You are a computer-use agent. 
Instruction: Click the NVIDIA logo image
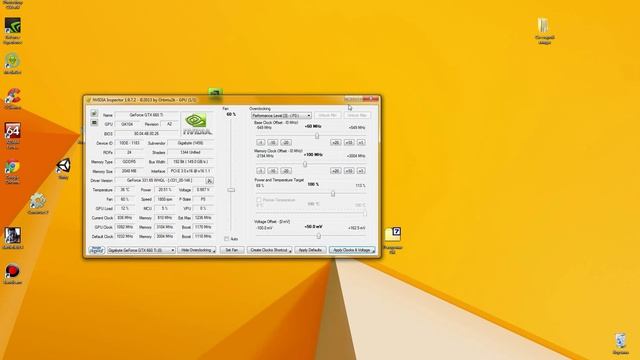click(197, 124)
